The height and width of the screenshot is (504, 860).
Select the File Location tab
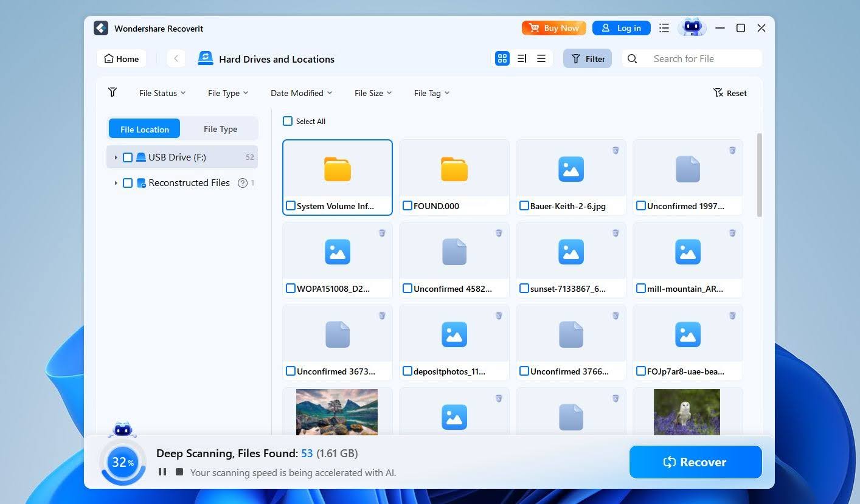145,129
